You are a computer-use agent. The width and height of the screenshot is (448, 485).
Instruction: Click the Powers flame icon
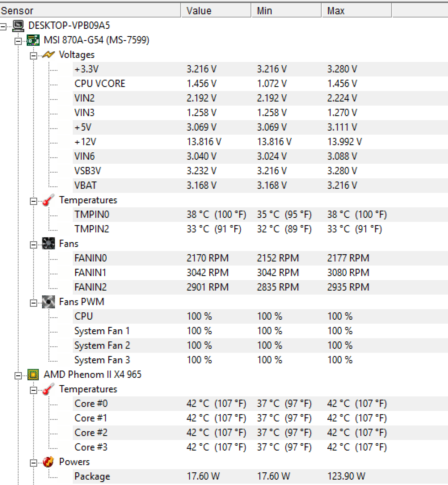click(48, 462)
